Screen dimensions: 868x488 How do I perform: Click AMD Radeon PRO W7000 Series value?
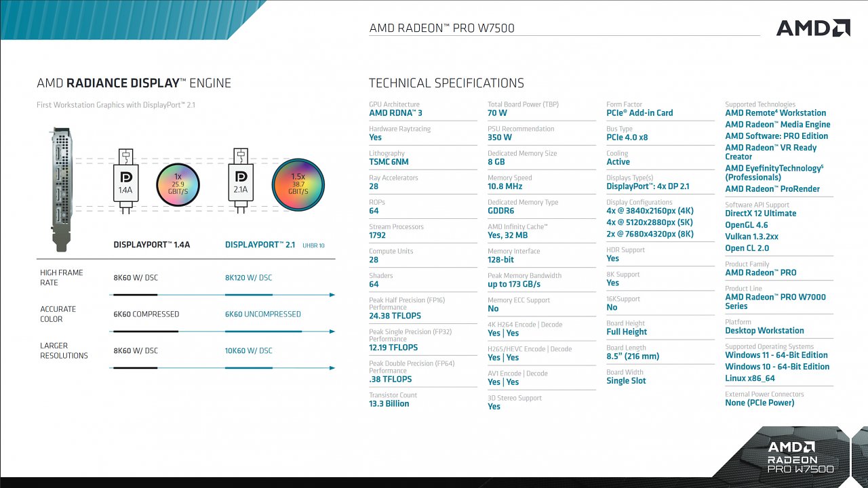pos(775,302)
